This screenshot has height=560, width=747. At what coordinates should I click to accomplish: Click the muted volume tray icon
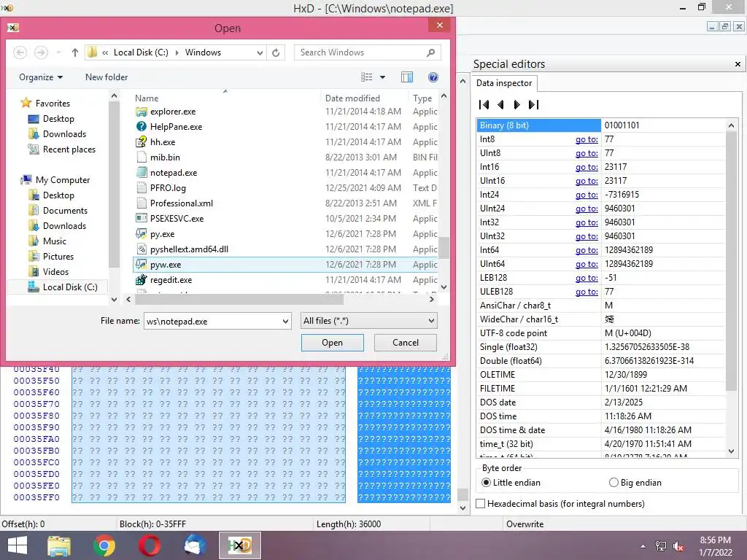coord(678,546)
